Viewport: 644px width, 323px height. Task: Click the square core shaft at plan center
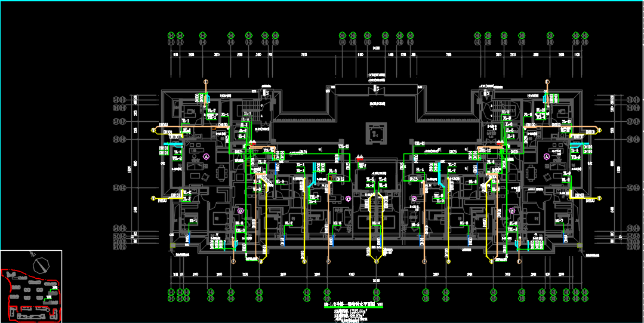[x=376, y=133]
